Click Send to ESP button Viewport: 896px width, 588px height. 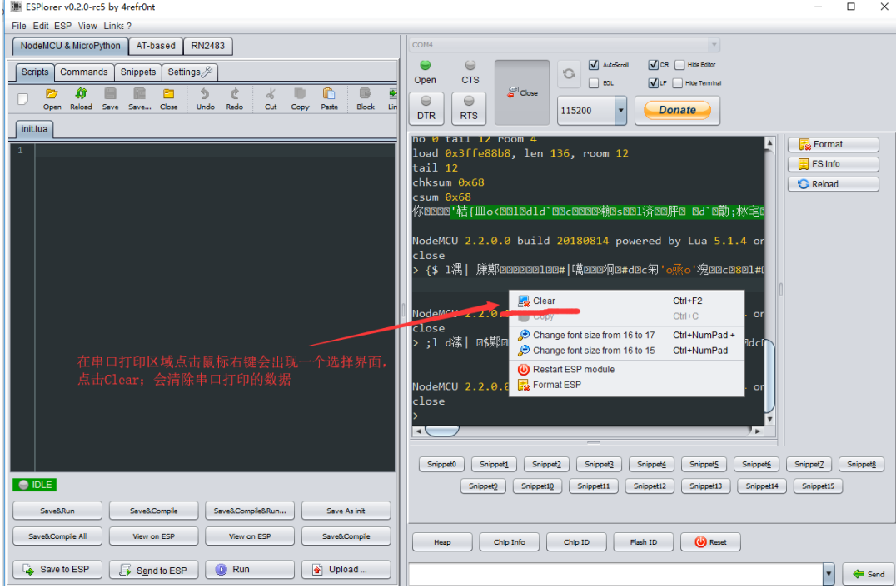coord(154,570)
